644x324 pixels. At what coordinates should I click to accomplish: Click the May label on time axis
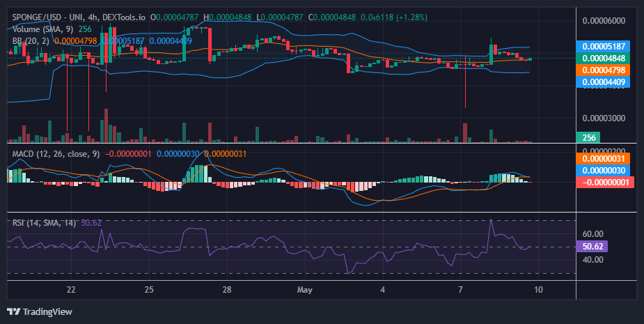pyautogui.click(x=305, y=290)
